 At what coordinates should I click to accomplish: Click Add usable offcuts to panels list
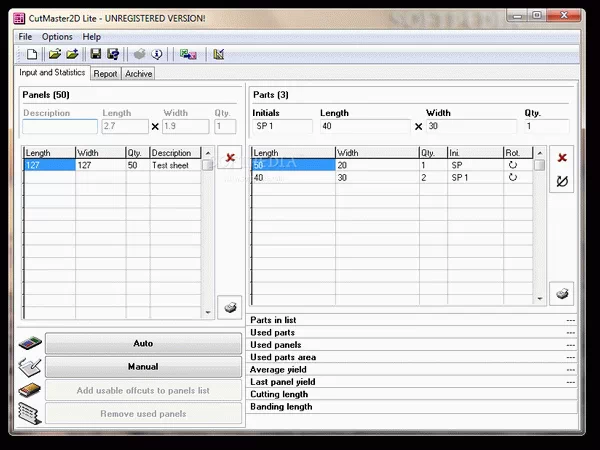click(143, 390)
